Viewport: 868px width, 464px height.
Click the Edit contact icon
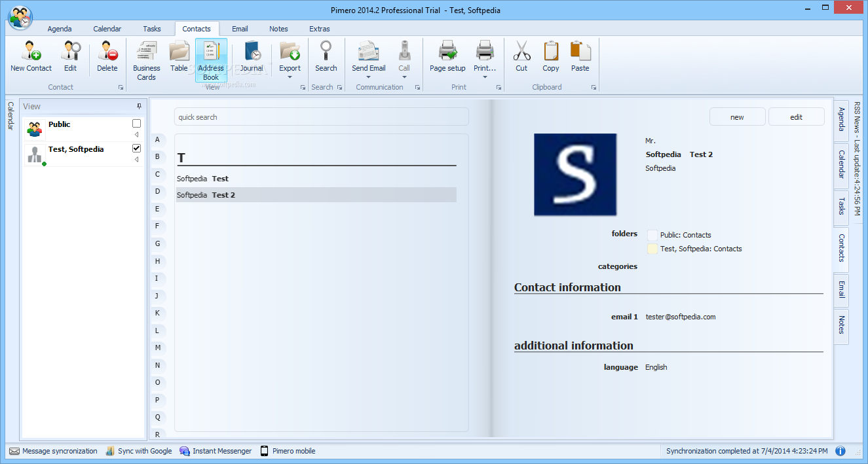click(x=70, y=51)
